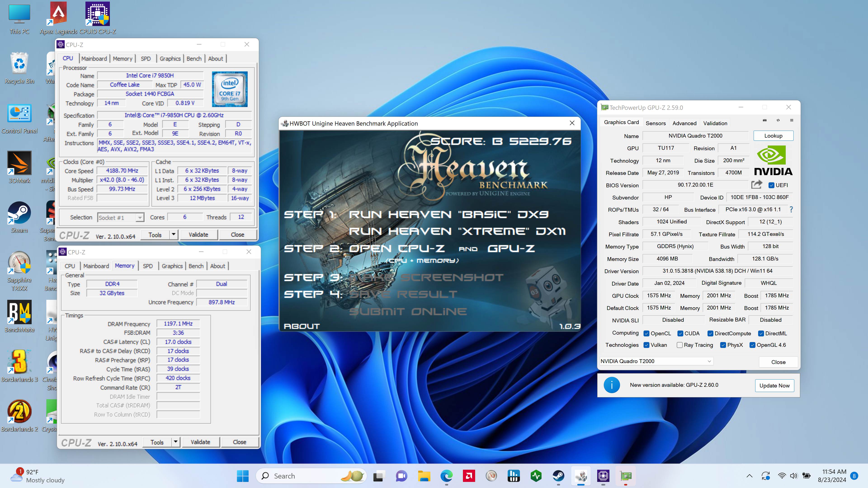Open Task View from taskbar
Viewport: 868px width, 488px height.
pos(378,476)
